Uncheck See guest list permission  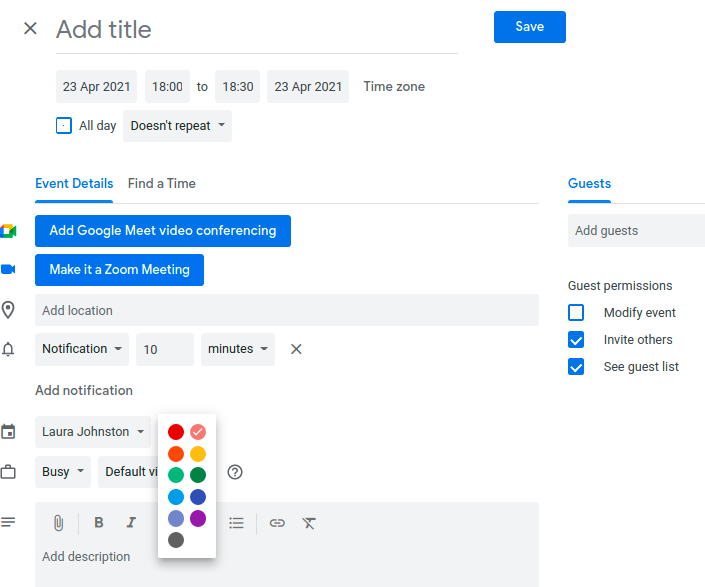576,367
